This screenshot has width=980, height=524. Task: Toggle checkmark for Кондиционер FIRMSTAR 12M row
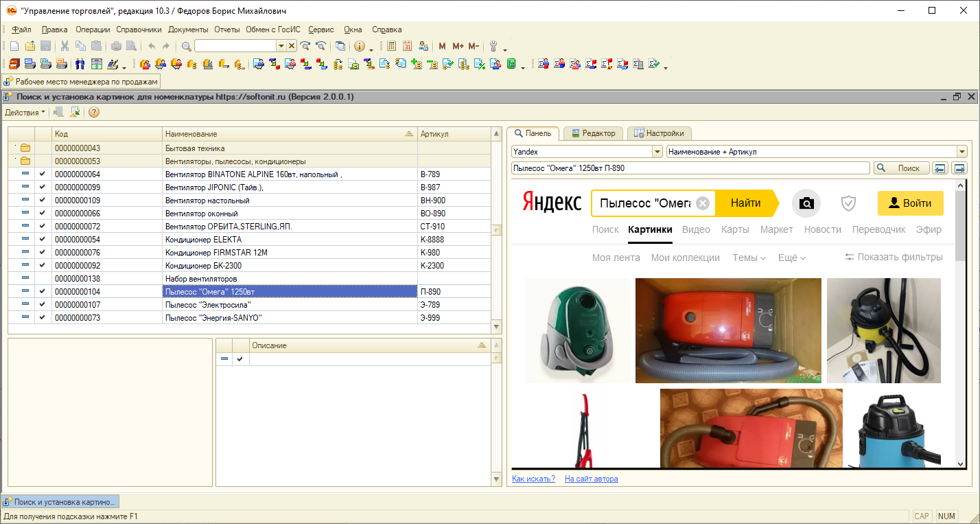[x=43, y=253]
